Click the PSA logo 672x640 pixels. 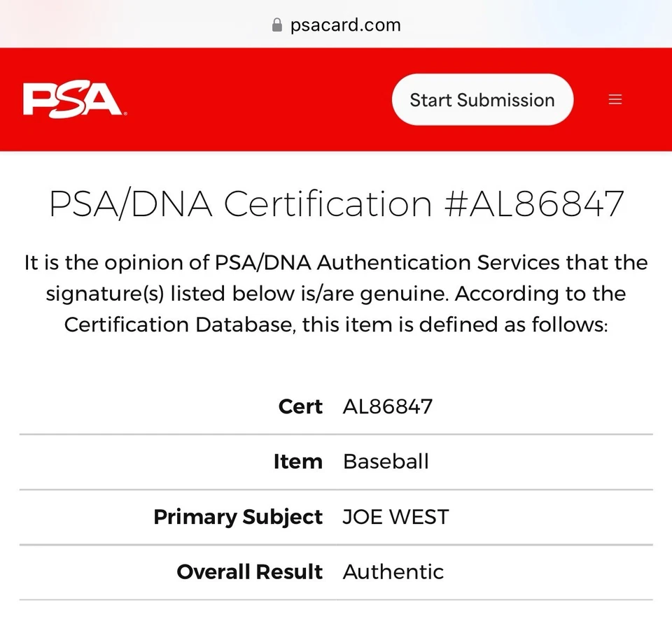[73, 100]
